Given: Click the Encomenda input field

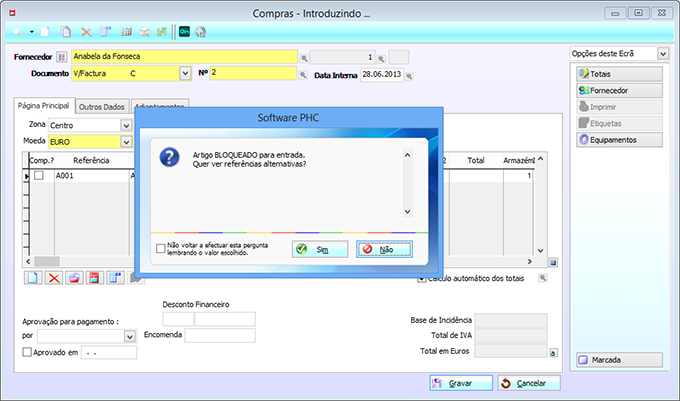Looking at the screenshot, I should (x=220, y=335).
